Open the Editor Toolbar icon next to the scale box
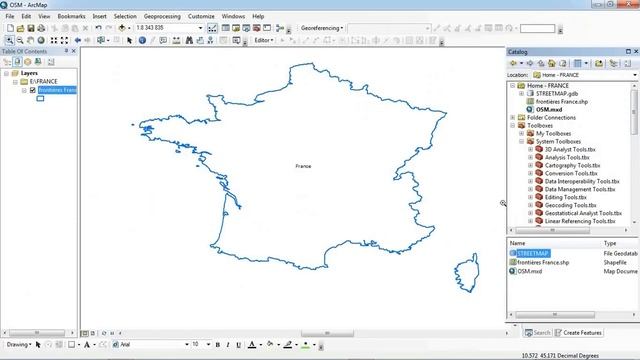The height and width of the screenshot is (360, 640). 212,28
